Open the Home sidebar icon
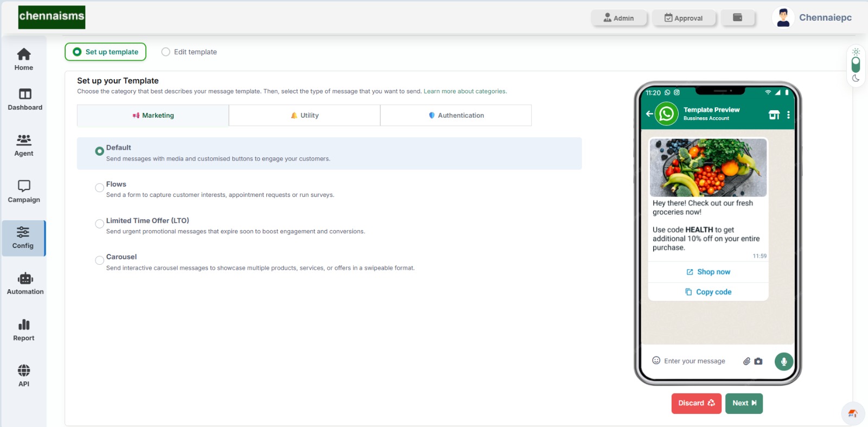 point(24,59)
